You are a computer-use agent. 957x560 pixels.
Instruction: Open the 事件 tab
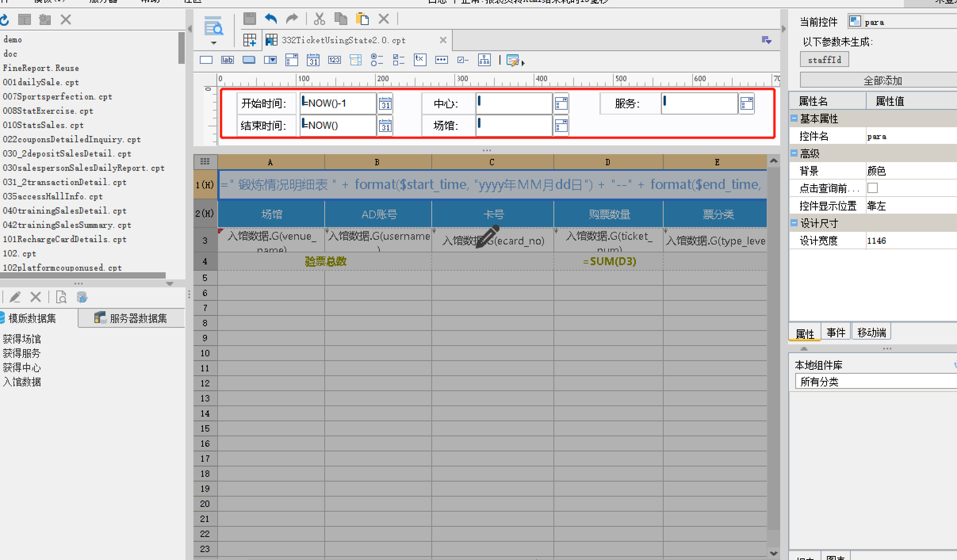point(836,332)
